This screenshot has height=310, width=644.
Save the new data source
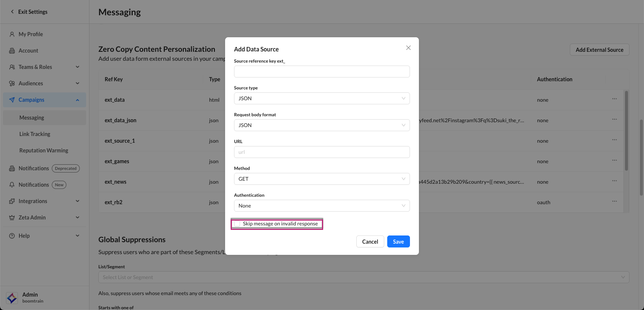pos(398,241)
